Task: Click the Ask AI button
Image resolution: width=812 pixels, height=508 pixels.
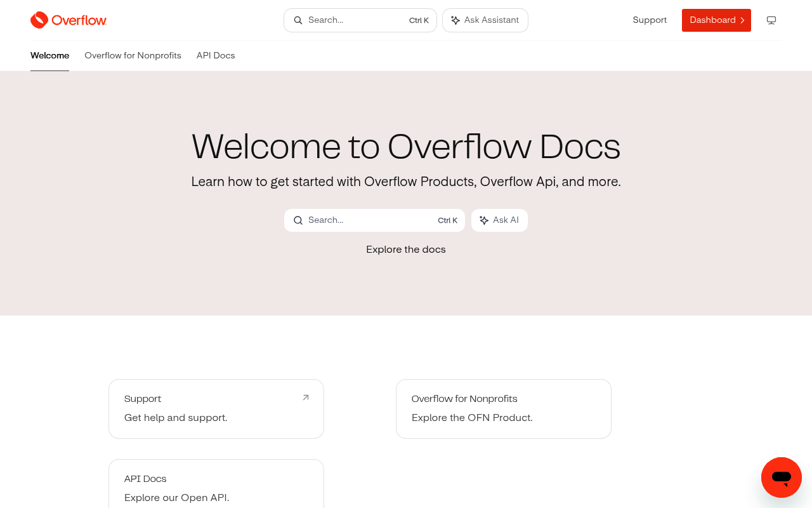Action: pos(499,220)
